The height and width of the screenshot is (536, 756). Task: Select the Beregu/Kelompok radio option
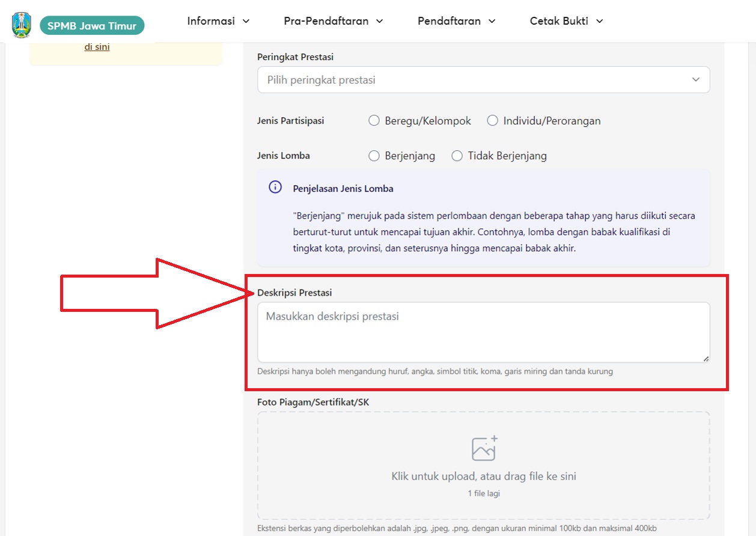click(x=374, y=121)
